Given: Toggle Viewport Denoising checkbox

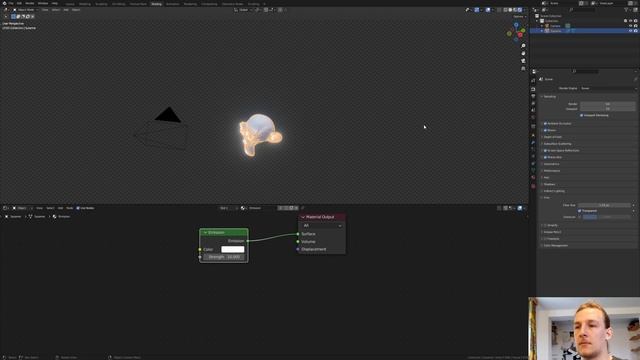Looking at the screenshot, I should [582, 116].
